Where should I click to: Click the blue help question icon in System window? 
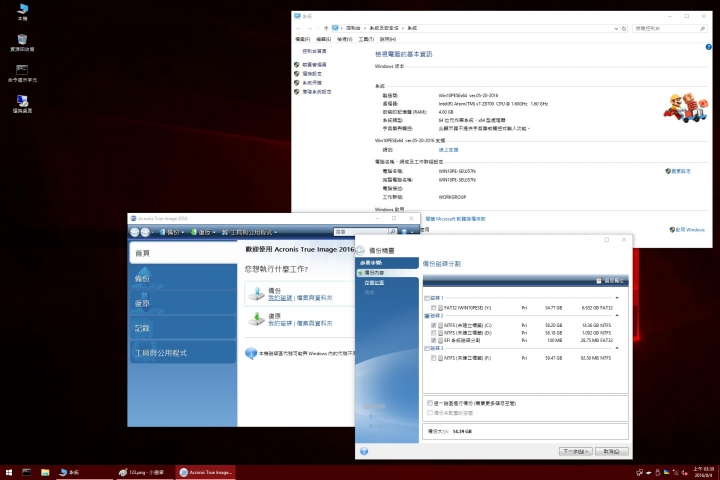coord(709,47)
